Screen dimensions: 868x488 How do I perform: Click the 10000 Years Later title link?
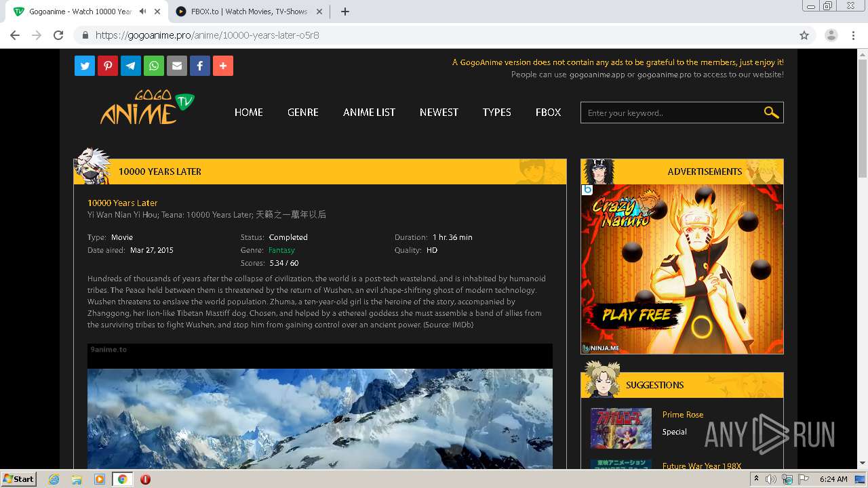[x=122, y=203]
